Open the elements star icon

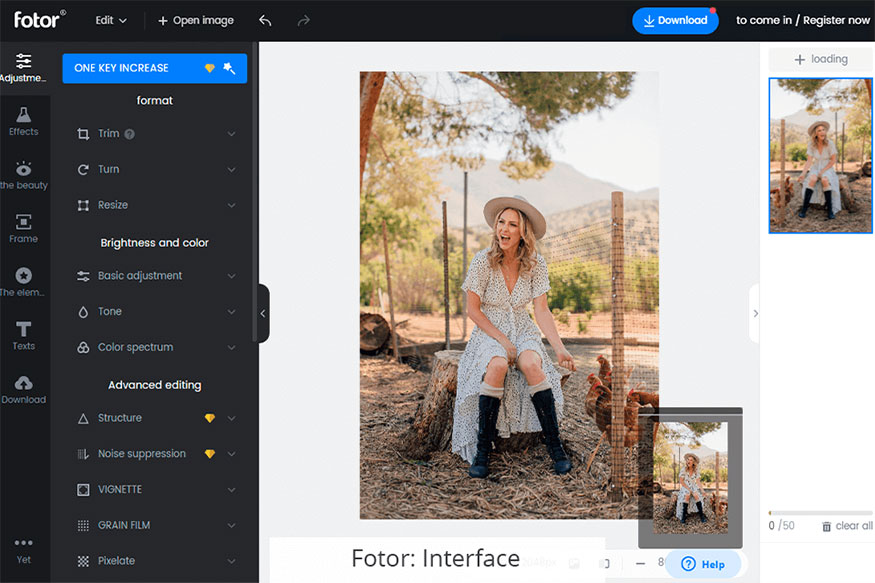[23, 275]
